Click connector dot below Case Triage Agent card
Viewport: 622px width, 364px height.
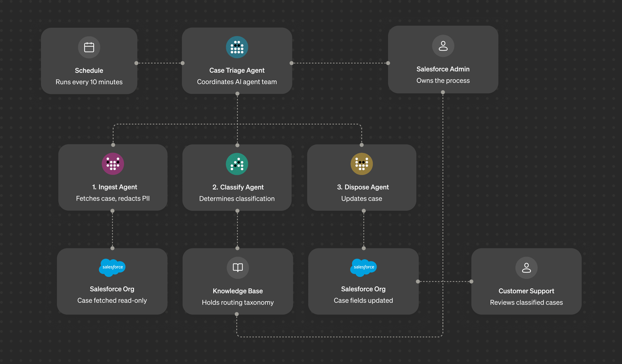237,94
